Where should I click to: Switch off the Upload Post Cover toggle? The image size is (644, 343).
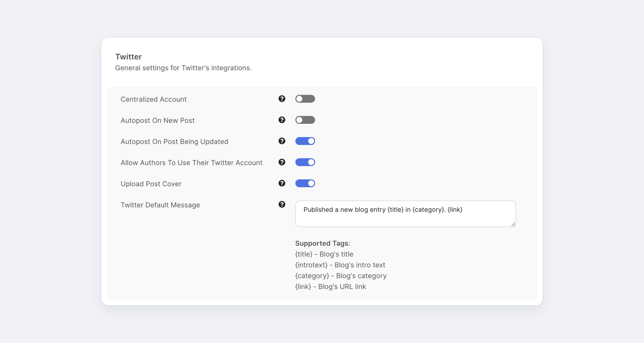(305, 184)
